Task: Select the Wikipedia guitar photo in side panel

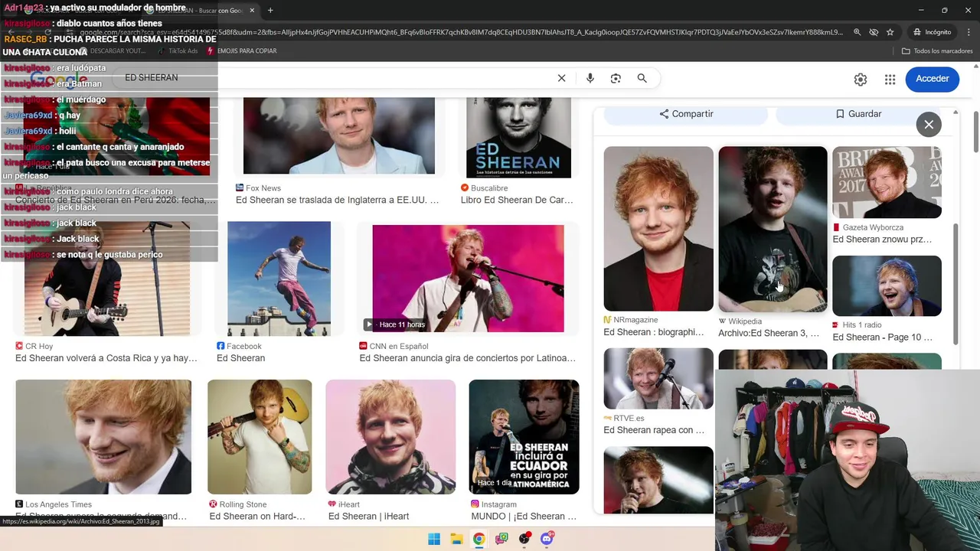Action: click(773, 229)
